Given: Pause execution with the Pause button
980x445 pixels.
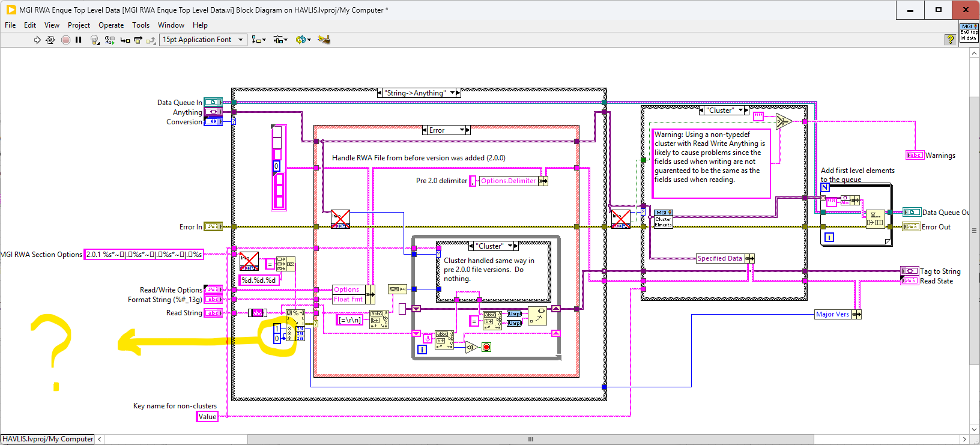Looking at the screenshot, I should (x=79, y=40).
